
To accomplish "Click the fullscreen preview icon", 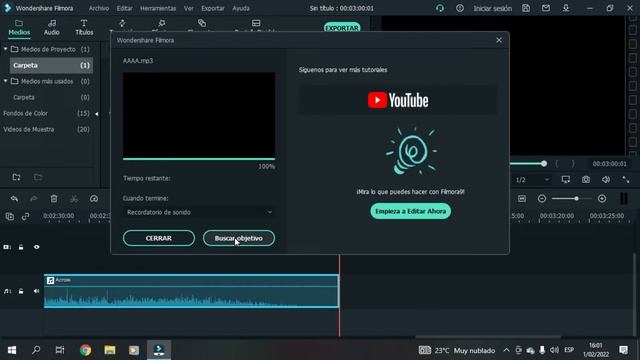I will point(626,180).
